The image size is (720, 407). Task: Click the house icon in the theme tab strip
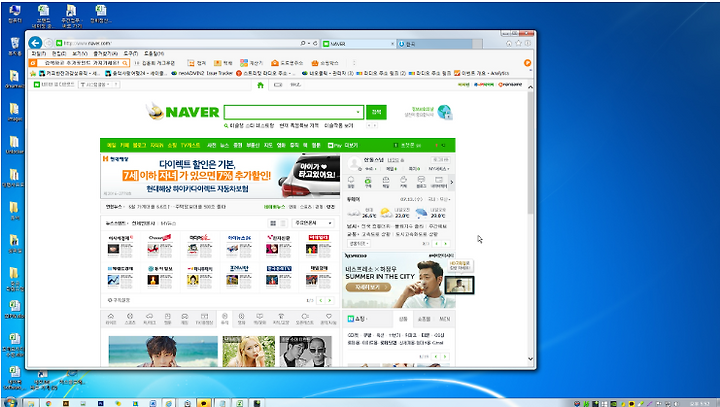[111, 318]
